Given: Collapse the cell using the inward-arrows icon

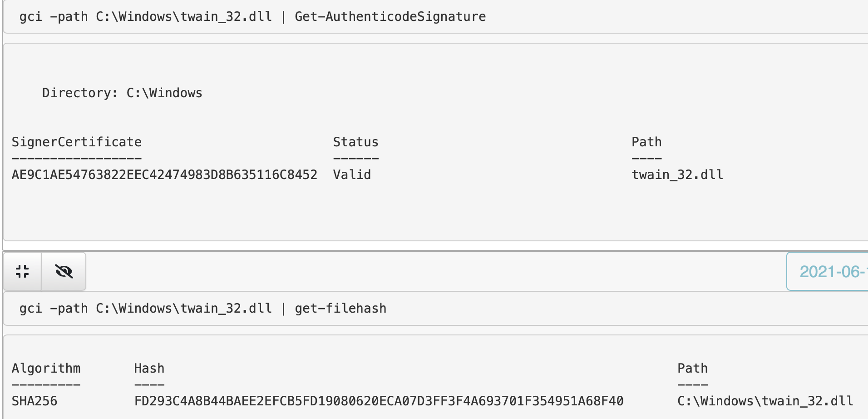Looking at the screenshot, I should [22, 271].
